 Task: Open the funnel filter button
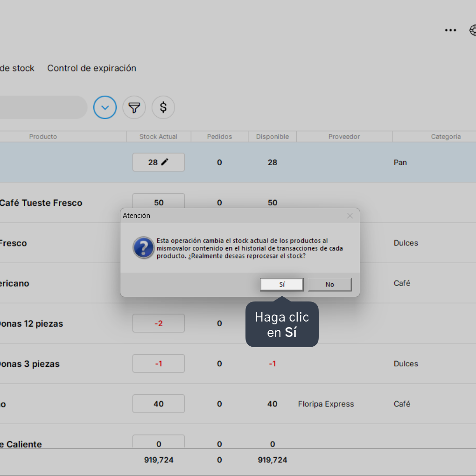(x=134, y=107)
